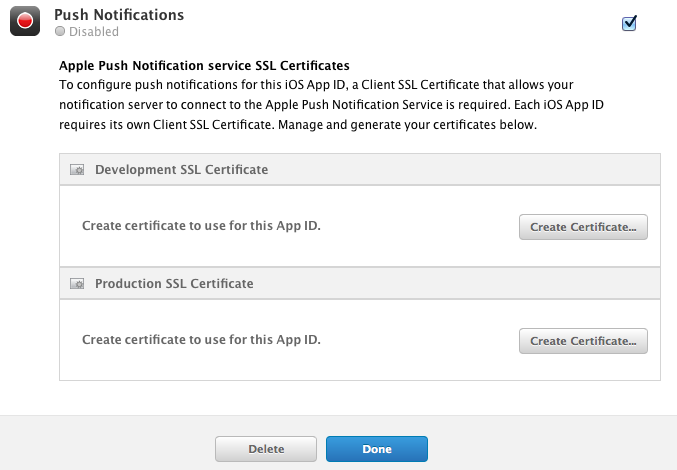Click the Delete button
Screen dimensions: 677x470
coord(266,449)
